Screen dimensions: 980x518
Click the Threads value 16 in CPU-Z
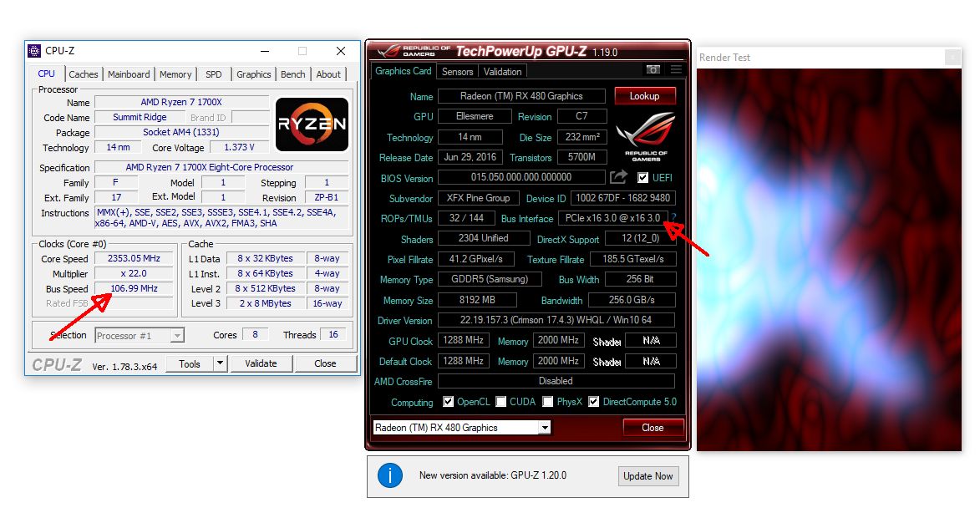[x=333, y=335]
